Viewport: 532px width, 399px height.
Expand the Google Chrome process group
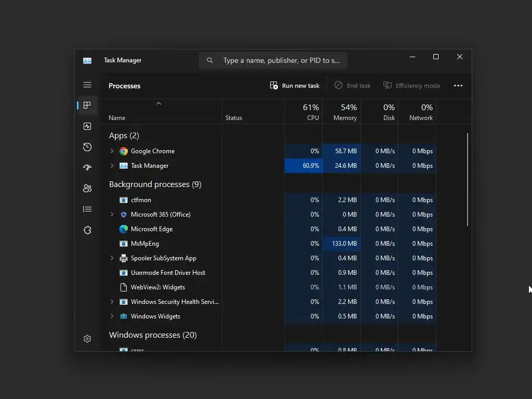(112, 151)
